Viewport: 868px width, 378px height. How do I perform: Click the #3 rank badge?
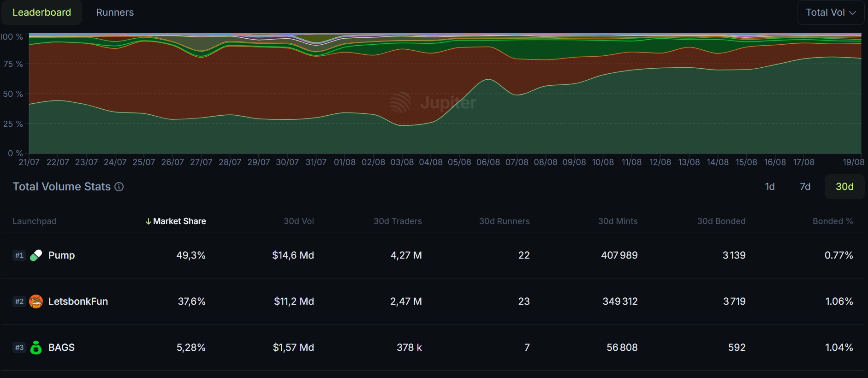point(19,348)
